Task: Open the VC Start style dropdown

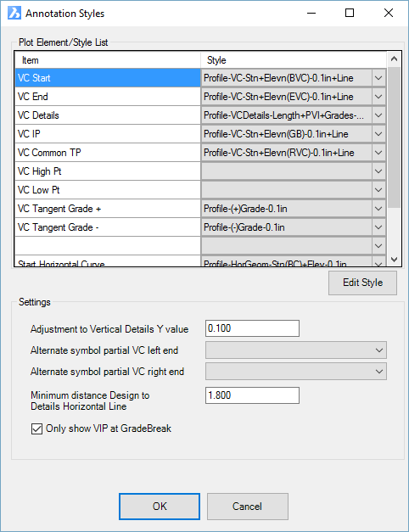Action: 378,78
